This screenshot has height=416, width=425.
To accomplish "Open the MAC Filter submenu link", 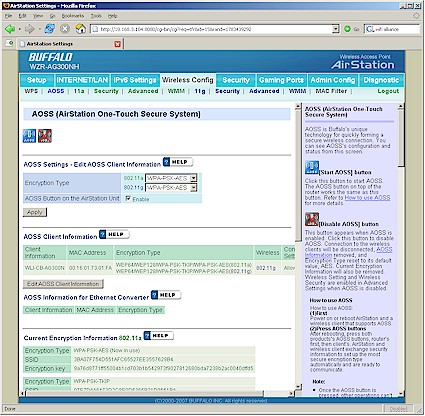I will [331, 91].
